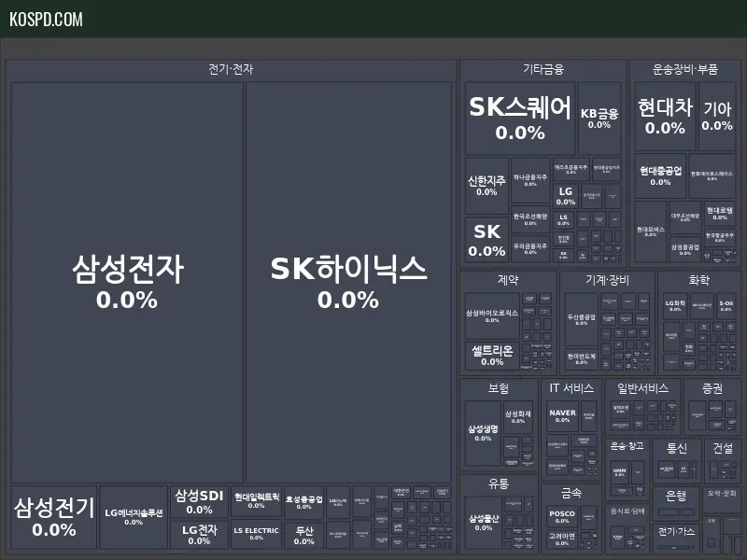
Task: Select the 한미반도체 tile
Action: [582, 359]
